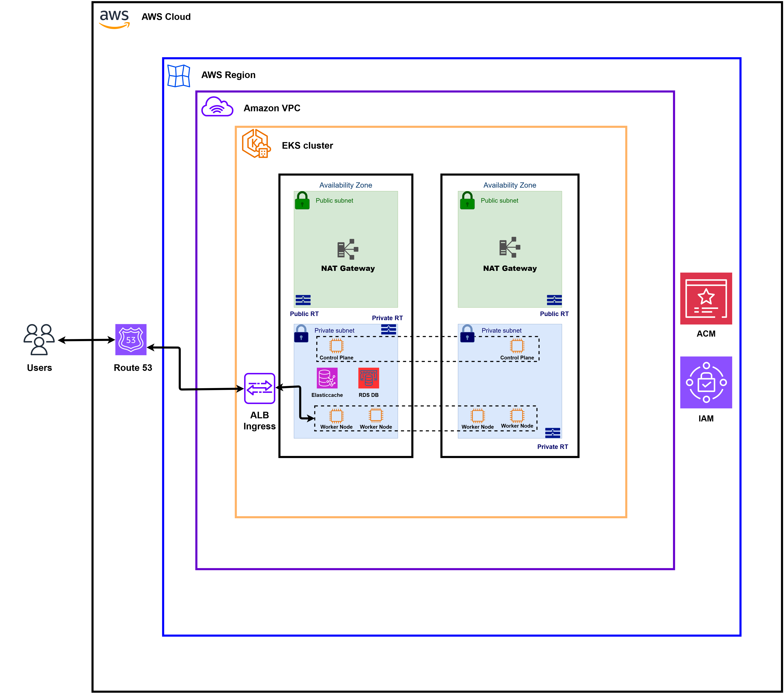Click the right private subnet blue lock icon
Viewport: 784px width, 694px height.
467,333
